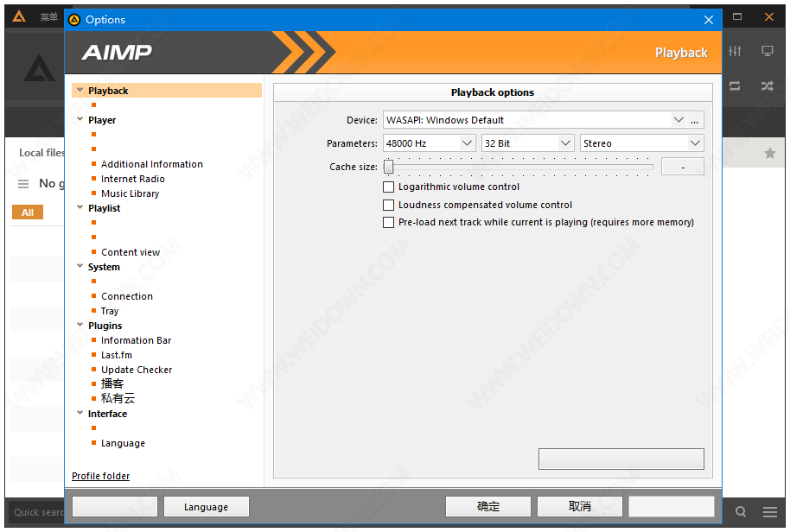Click the magnifier search icon in main window
Image resolution: width=790 pixels, height=532 pixels.
(740, 511)
